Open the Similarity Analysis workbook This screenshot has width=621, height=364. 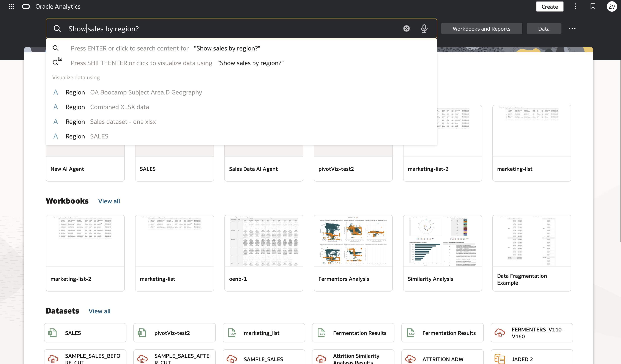pyautogui.click(x=442, y=253)
